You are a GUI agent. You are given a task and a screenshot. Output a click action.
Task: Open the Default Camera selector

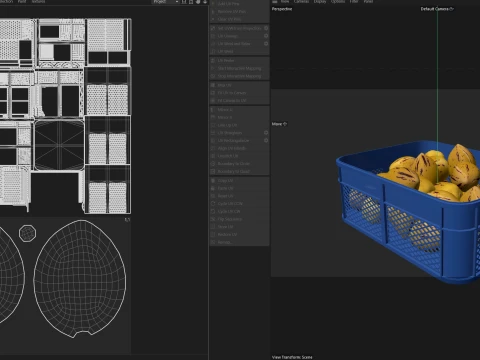tap(437, 9)
